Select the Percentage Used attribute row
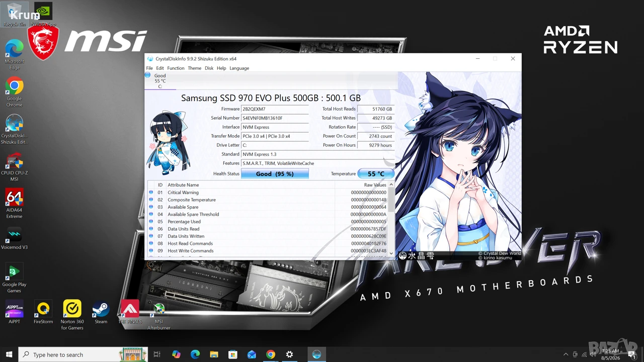 (268, 222)
